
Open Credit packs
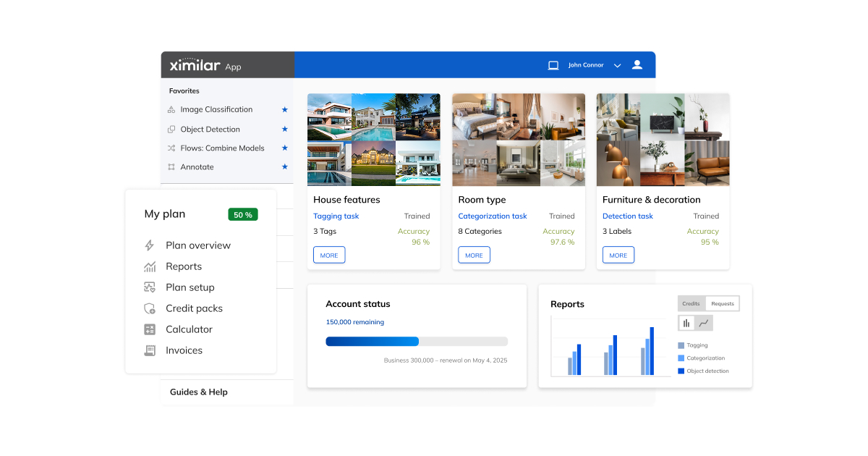pyautogui.click(x=194, y=308)
